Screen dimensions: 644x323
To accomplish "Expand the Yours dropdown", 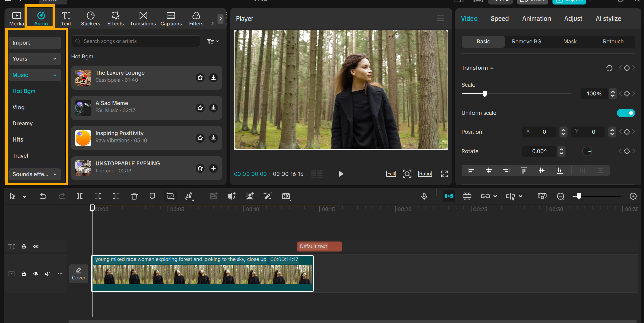I will tap(35, 59).
